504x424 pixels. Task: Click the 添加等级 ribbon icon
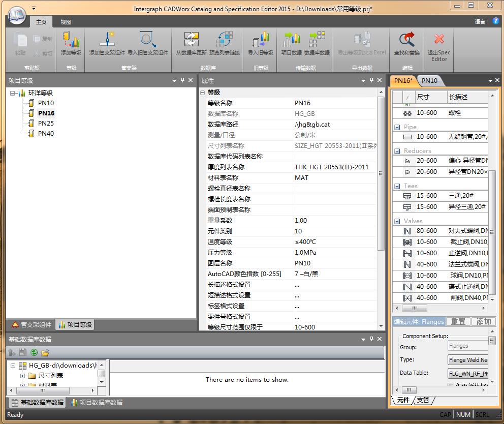pyautogui.click(x=71, y=40)
